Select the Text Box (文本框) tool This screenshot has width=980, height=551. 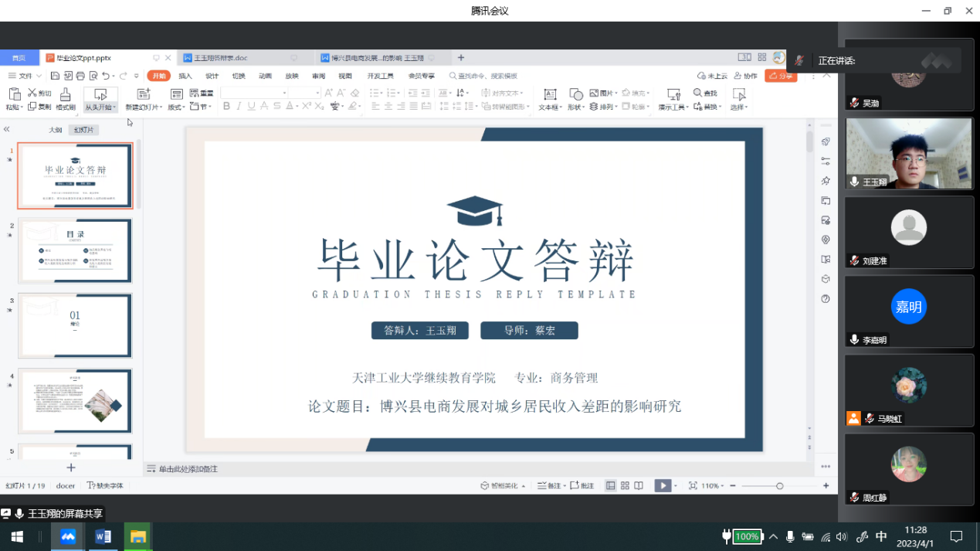[550, 94]
